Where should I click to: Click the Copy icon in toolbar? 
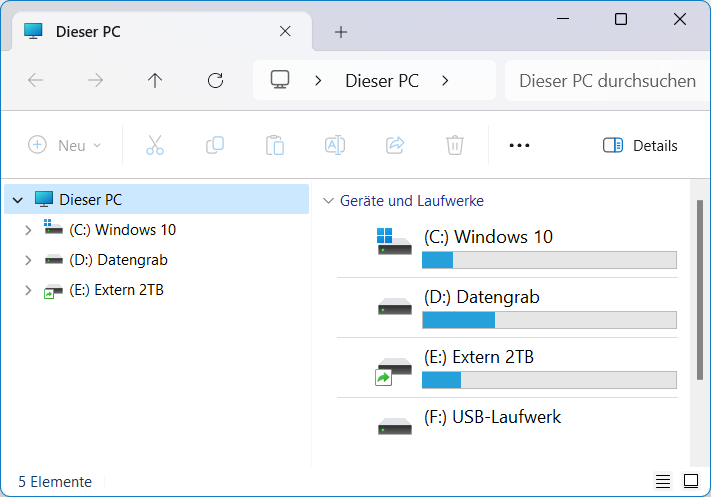coord(214,145)
